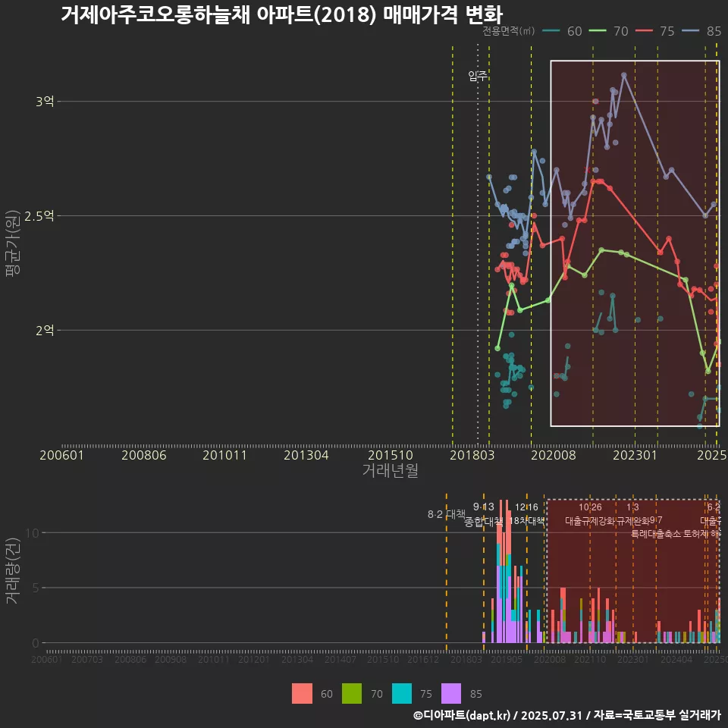Click the 0 label on volume chart y-axis
Image resolution: width=728 pixels, height=728 pixels.
click(36, 643)
